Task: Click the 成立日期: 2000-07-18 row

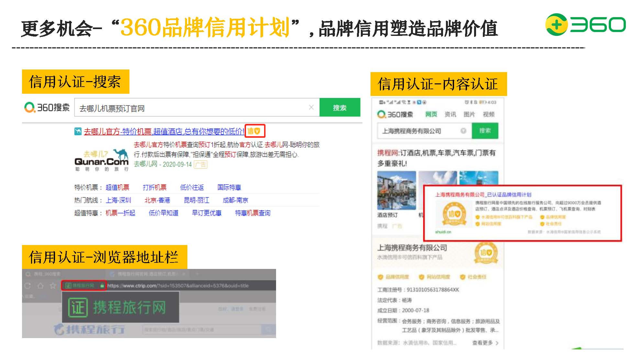Action: pos(403,311)
